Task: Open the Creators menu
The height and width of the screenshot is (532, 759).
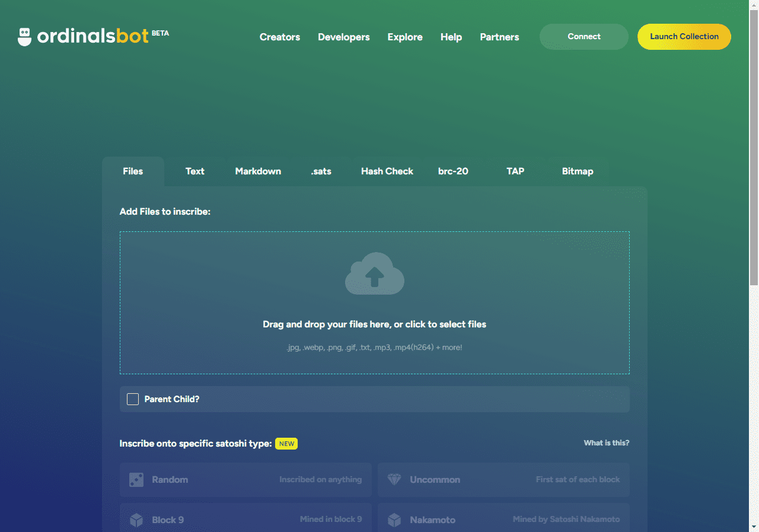Action: 280,37
